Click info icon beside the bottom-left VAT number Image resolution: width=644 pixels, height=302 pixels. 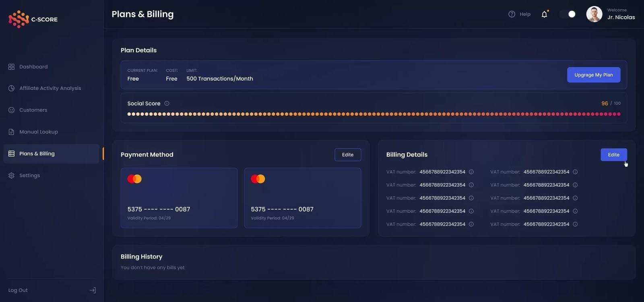[x=471, y=224]
